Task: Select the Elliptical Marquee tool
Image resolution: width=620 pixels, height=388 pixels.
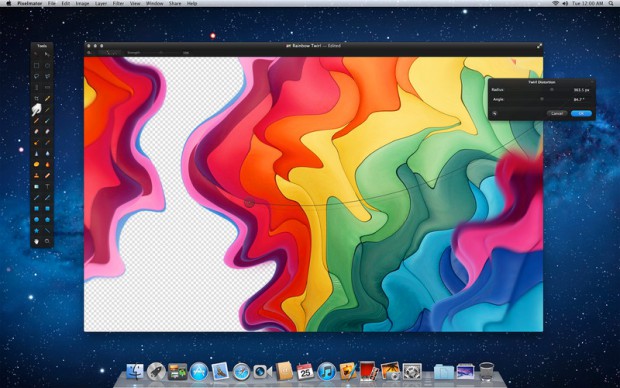Action: 47,66
